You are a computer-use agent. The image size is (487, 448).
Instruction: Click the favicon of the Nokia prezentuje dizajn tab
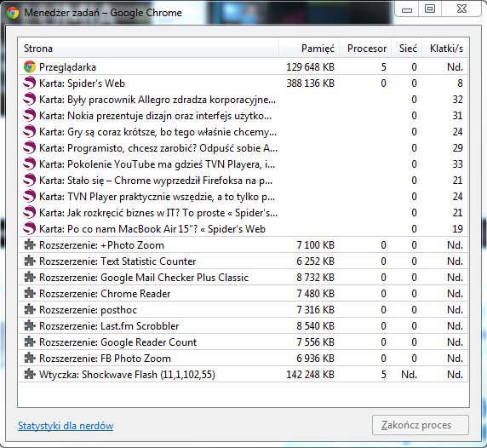tap(30, 115)
